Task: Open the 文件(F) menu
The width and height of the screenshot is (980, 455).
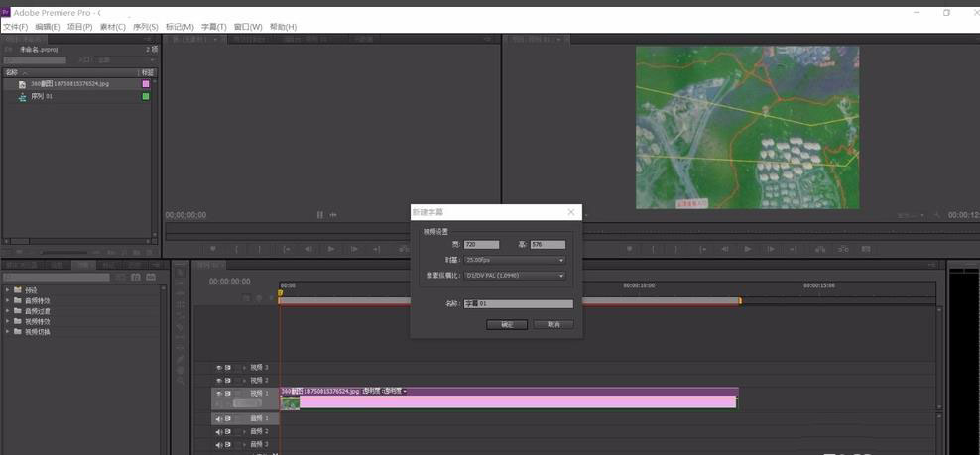Action: tap(15, 27)
